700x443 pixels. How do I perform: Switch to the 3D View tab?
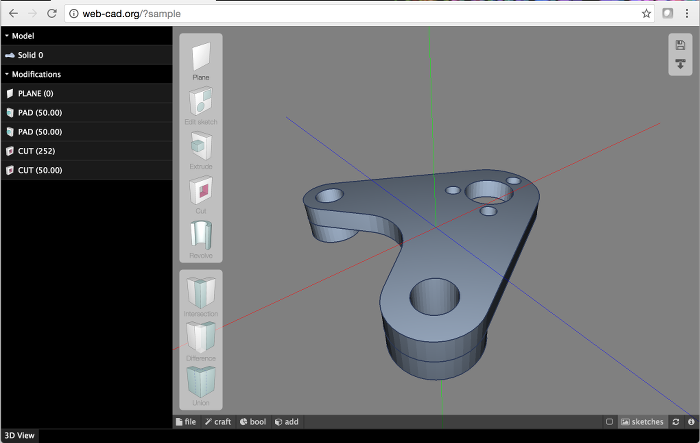19,436
